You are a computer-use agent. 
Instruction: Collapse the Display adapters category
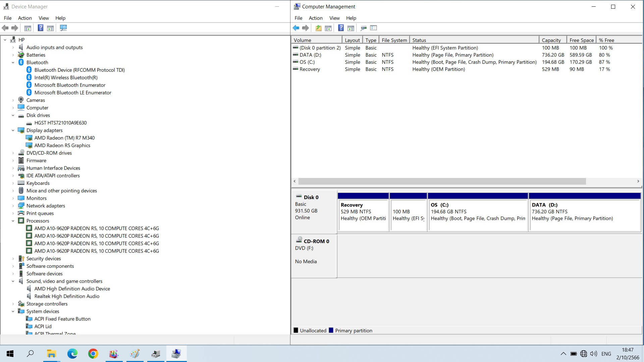(x=13, y=130)
